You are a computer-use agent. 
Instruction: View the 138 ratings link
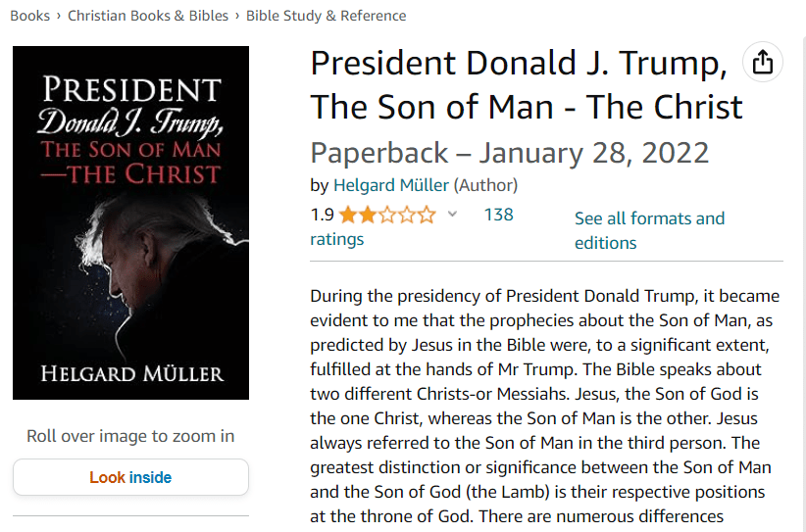pos(498,215)
